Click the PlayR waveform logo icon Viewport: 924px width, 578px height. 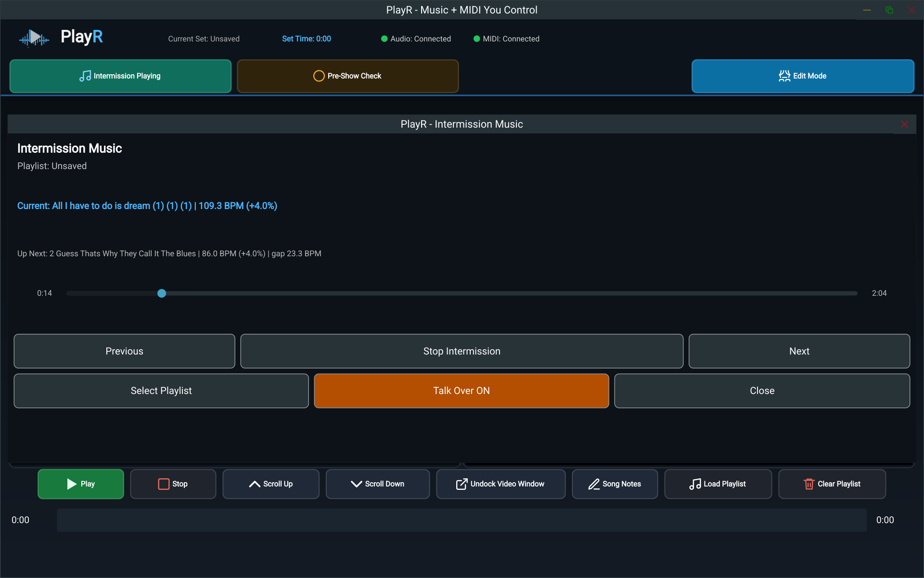34,38
